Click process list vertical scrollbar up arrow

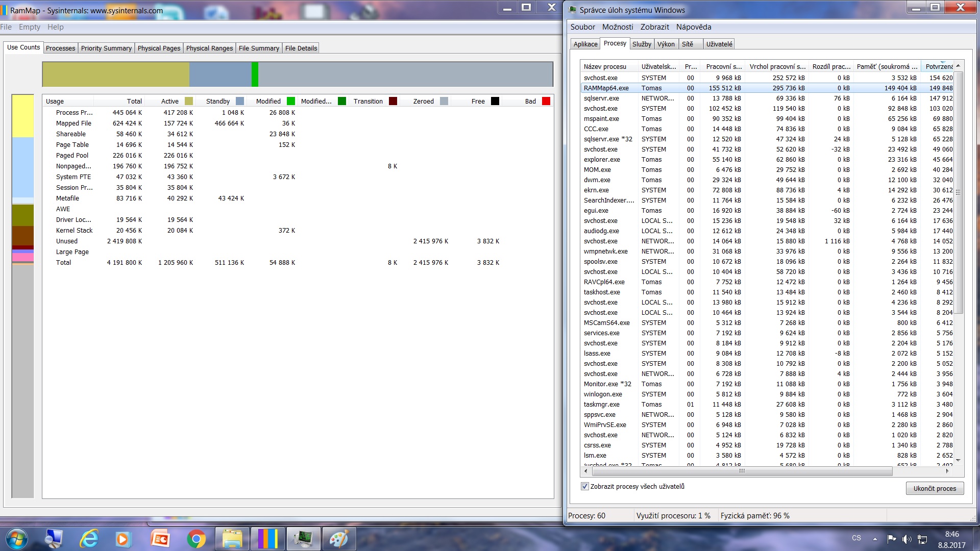coord(958,66)
